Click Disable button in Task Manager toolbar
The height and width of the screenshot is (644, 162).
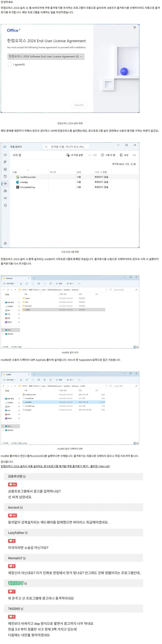click(x=108, y=155)
